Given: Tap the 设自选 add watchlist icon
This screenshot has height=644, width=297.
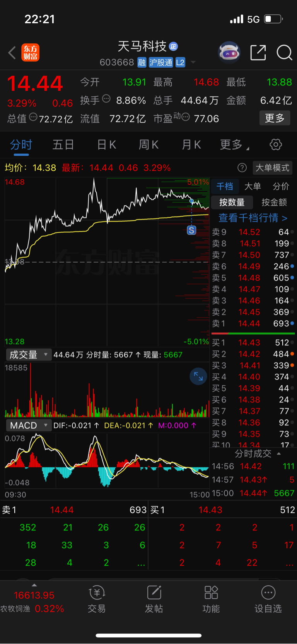Looking at the screenshot, I should tap(268, 599).
